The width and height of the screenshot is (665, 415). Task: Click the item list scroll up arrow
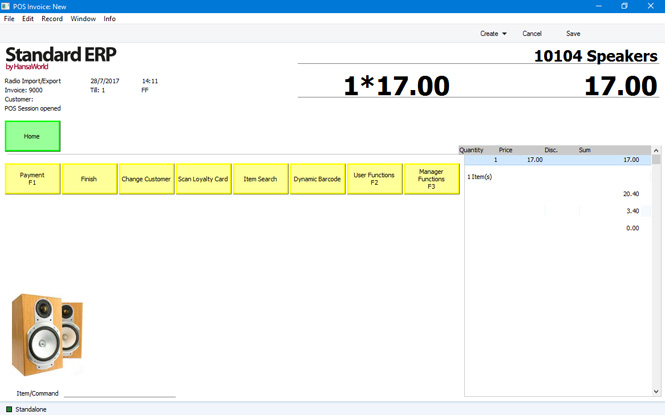coord(656,150)
